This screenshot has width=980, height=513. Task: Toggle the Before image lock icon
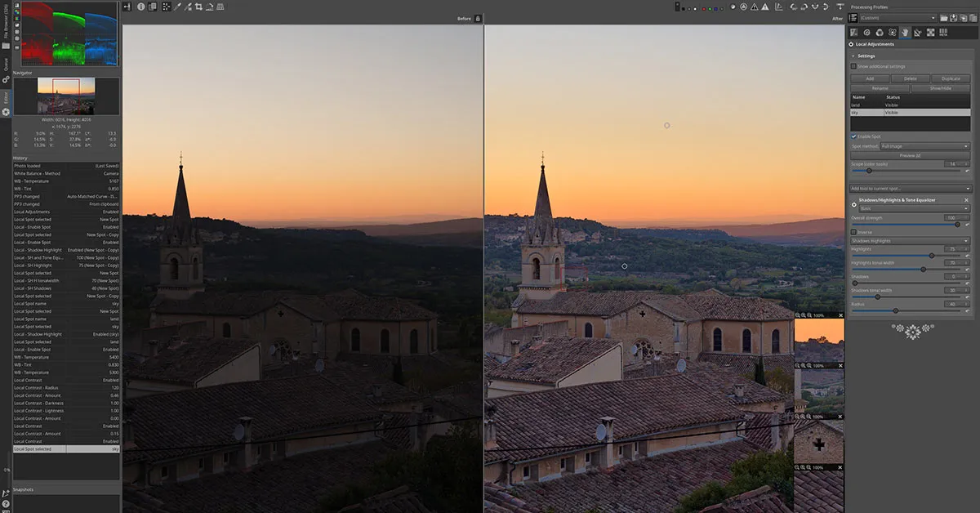[x=479, y=18]
